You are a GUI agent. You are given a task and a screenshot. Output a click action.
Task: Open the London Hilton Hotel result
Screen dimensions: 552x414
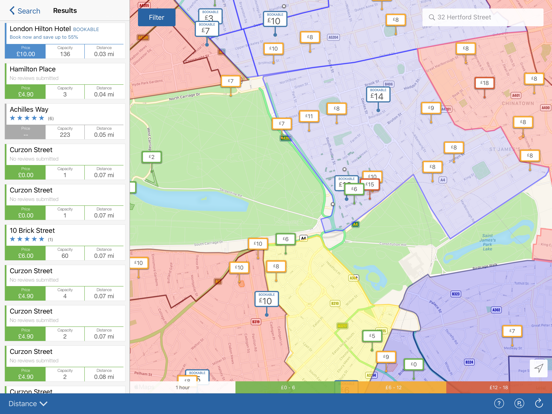[65, 41]
